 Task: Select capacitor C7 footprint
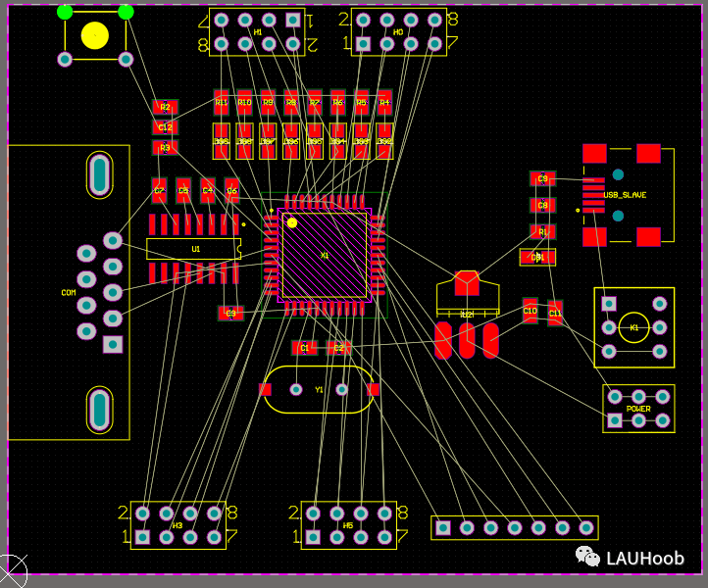[159, 190]
